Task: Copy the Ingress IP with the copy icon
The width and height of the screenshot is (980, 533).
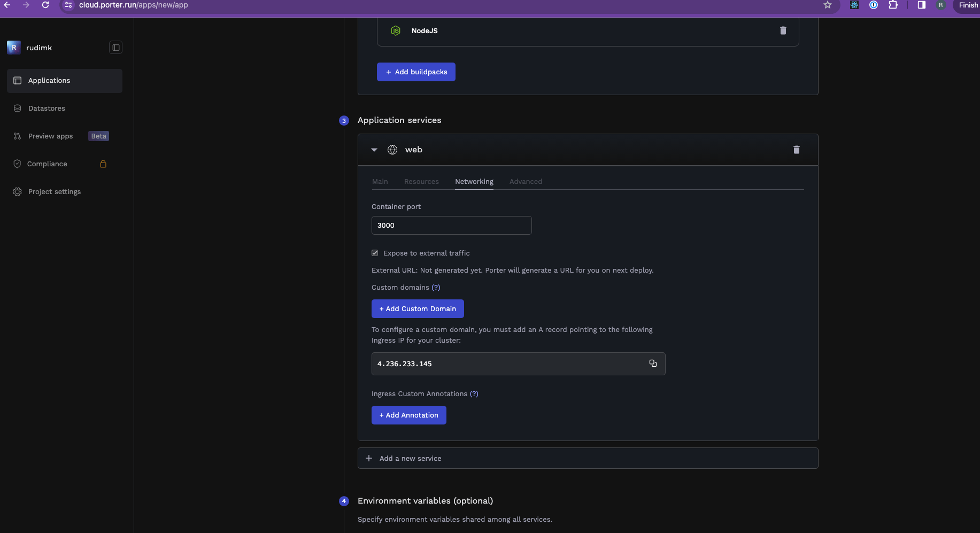Action: (x=653, y=364)
